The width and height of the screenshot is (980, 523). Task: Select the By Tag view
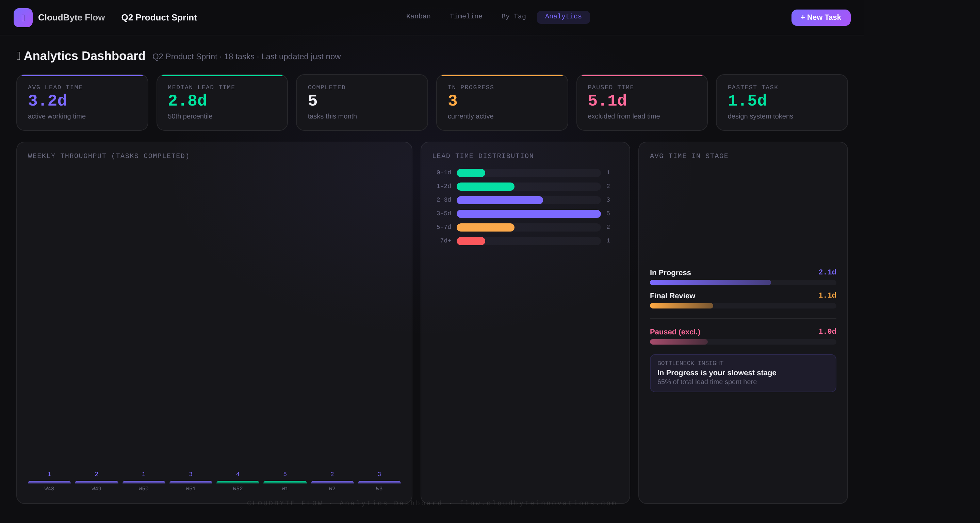pos(513,16)
